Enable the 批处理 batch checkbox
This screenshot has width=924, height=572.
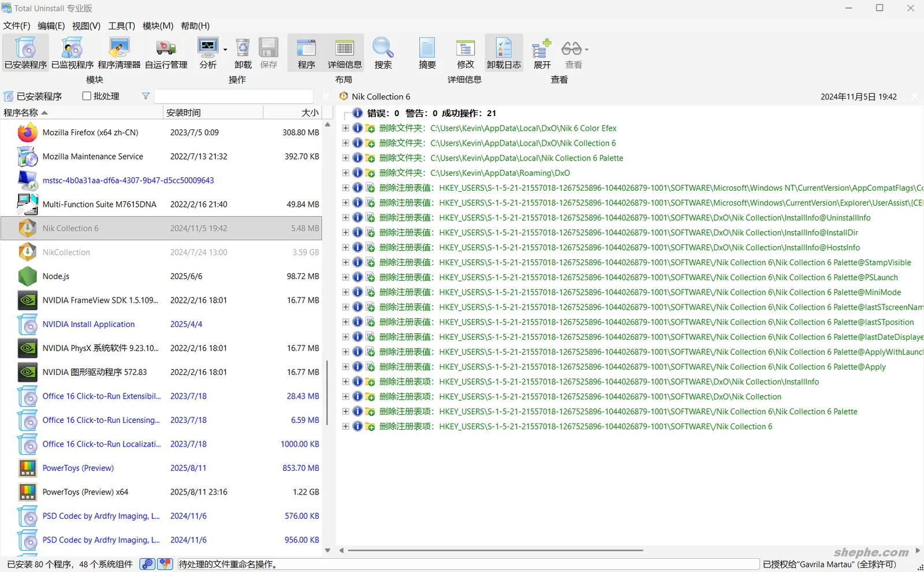(87, 96)
